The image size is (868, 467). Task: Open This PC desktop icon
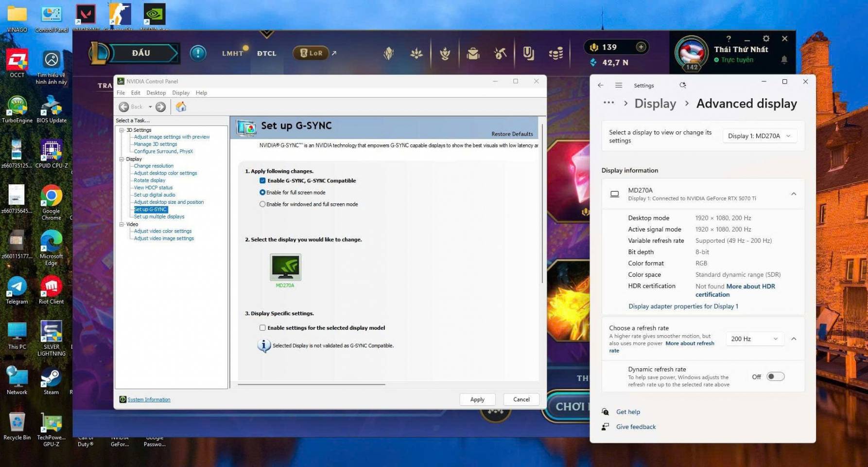pos(17,335)
